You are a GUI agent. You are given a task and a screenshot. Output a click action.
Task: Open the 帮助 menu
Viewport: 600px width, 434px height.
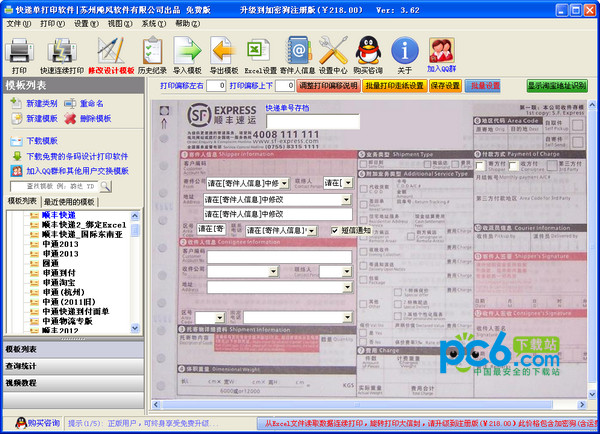click(x=188, y=24)
